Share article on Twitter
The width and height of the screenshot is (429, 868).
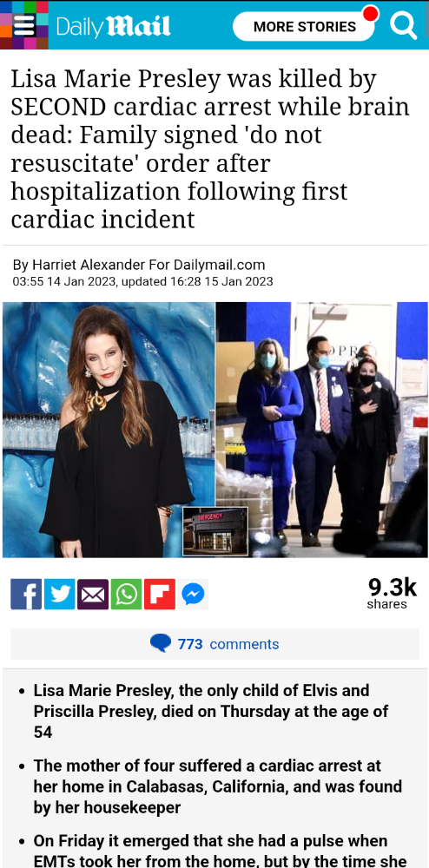click(x=59, y=594)
